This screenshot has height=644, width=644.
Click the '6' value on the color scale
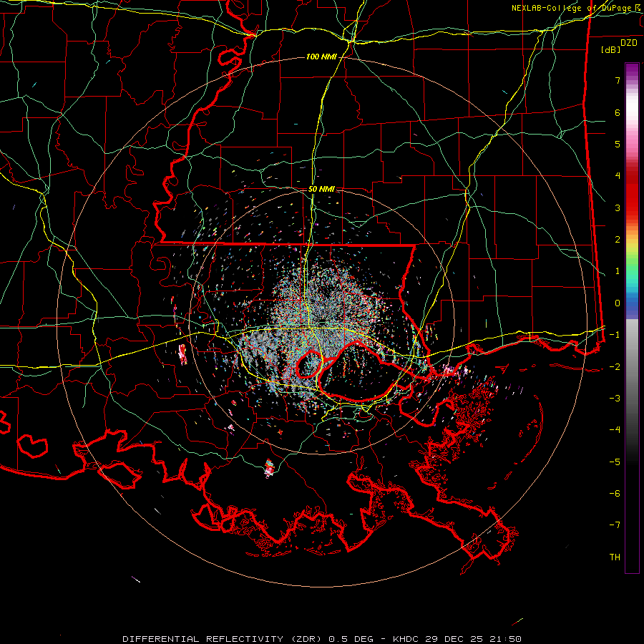click(618, 112)
